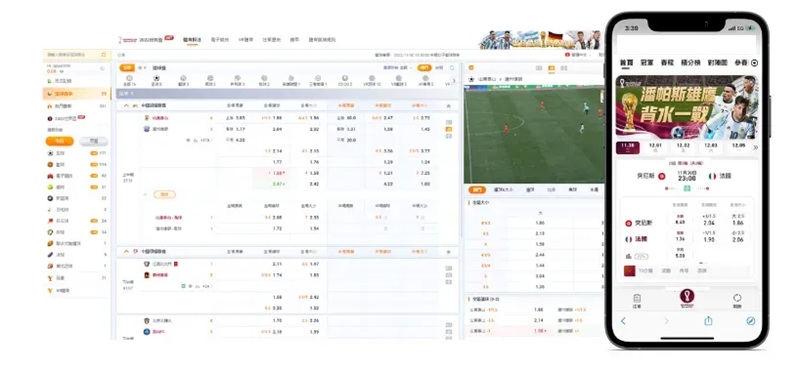Click the star favorite icon on first league row
800x370 pixels.
(448, 106)
